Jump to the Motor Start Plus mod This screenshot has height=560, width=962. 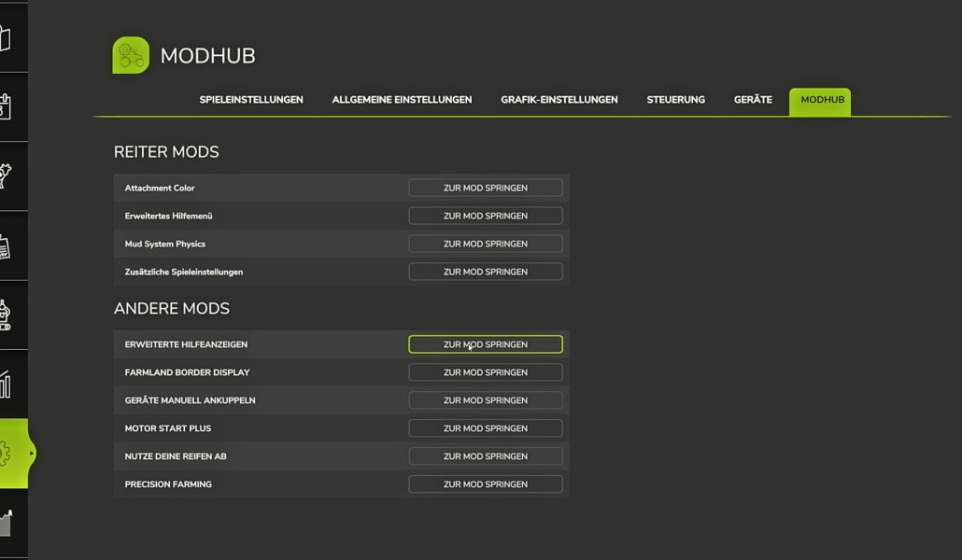pyautogui.click(x=486, y=428)
